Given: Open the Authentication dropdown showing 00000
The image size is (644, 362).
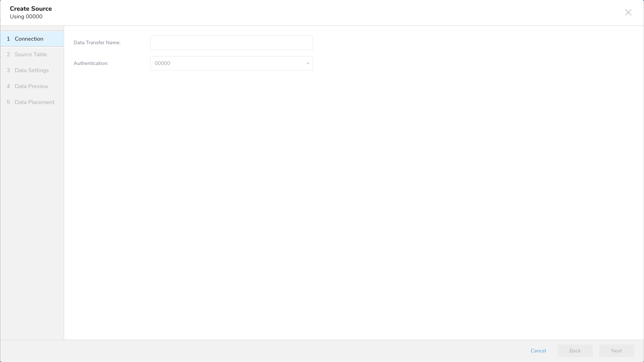Looking at the screenshot, I should 231,63.
